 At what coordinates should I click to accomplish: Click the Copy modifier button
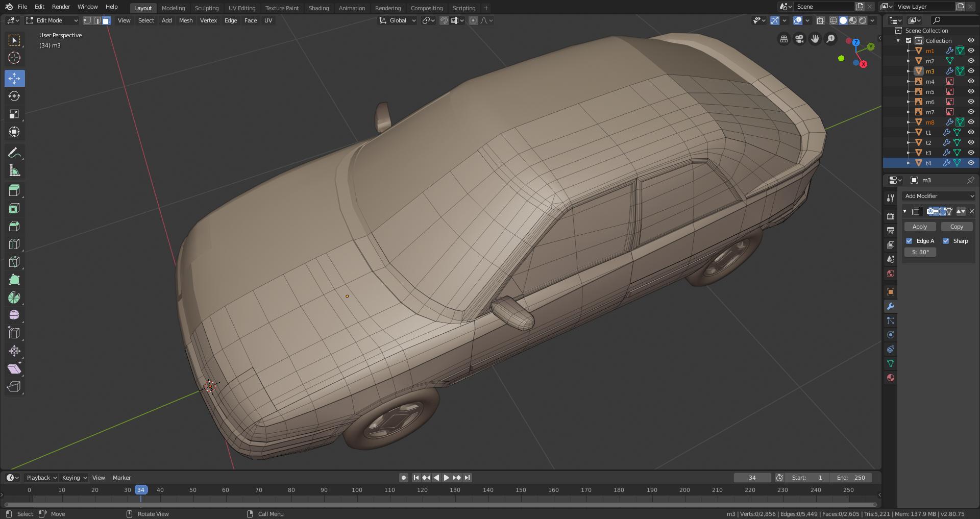click(x=957, y=227)
